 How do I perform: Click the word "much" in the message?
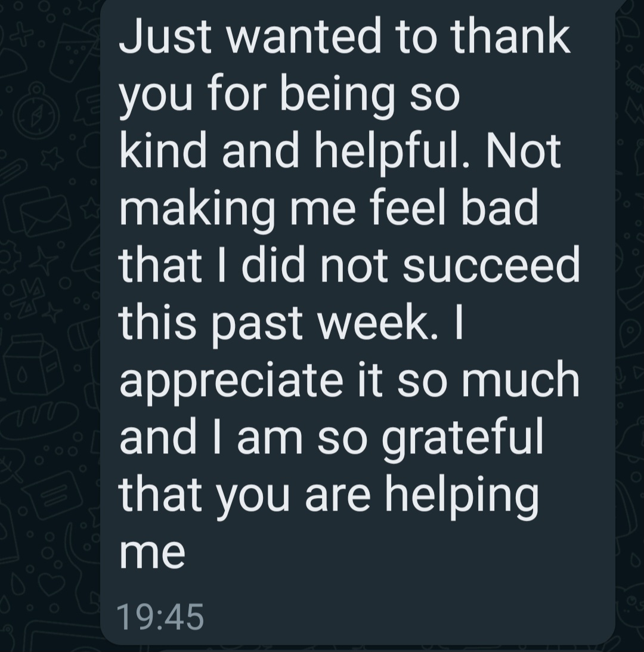[520, 379]
